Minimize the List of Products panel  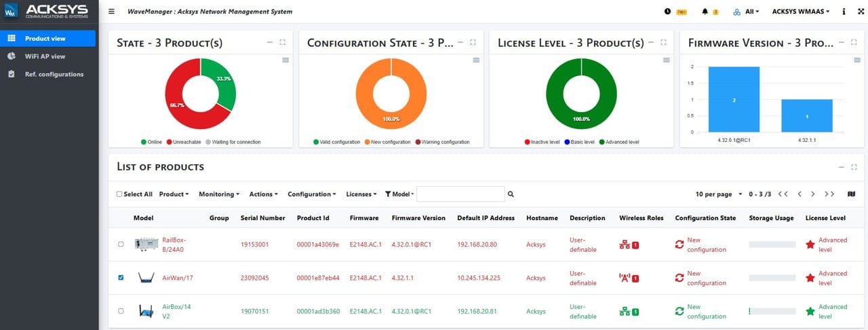(x=842, y=167)
